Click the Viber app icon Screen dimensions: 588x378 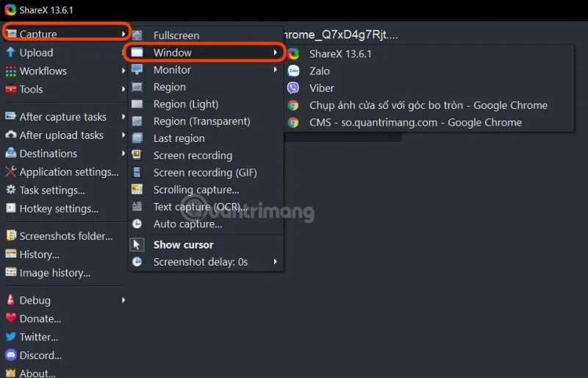coord(293,88)
